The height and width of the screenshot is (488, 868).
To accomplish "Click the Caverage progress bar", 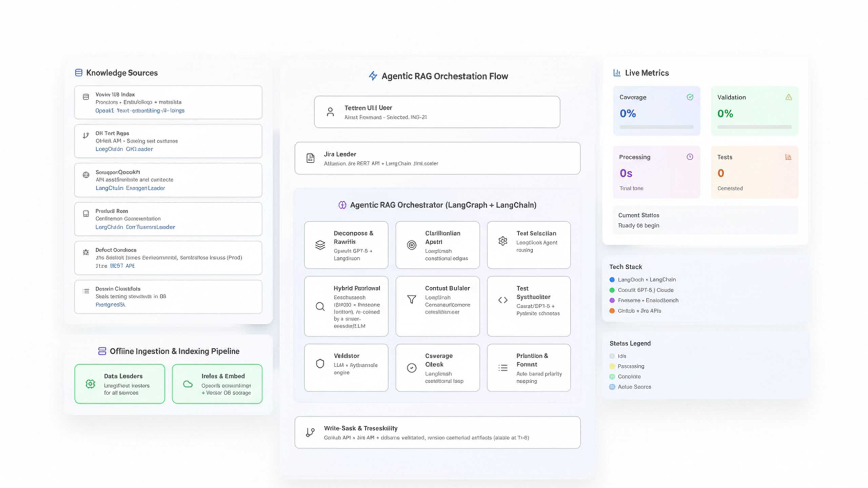I will [656, 127].
